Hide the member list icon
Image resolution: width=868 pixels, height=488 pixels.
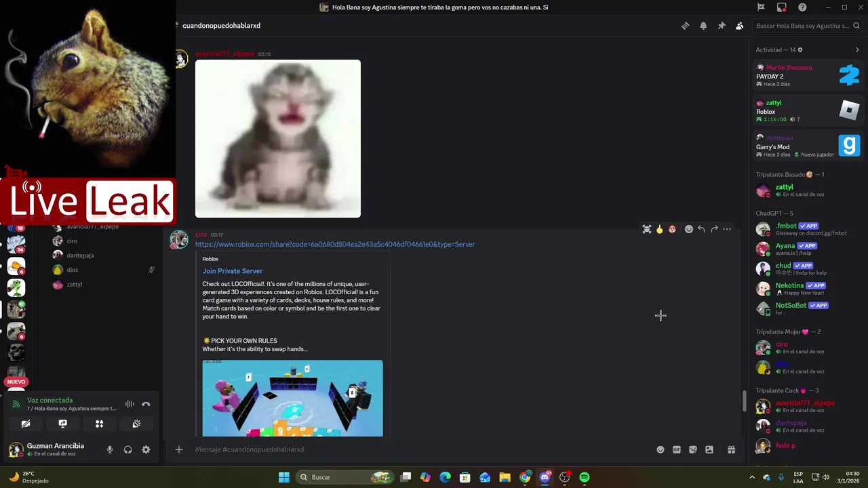[739, 26]
